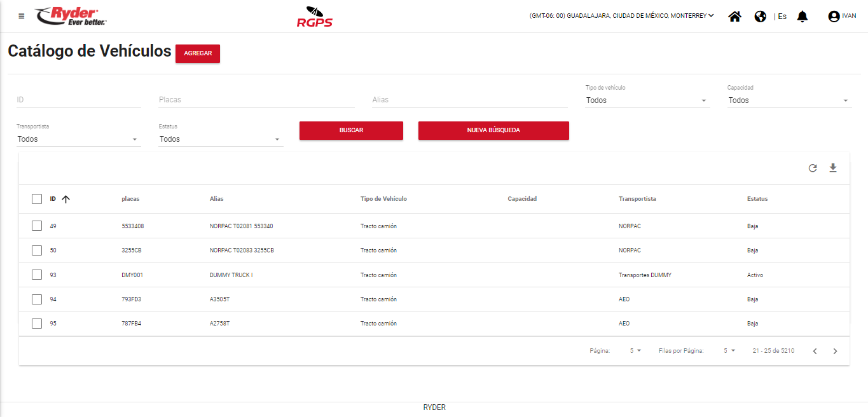The image size is (868, 417).
Task: Open the hamburger navigation menu
Action: 22,16
